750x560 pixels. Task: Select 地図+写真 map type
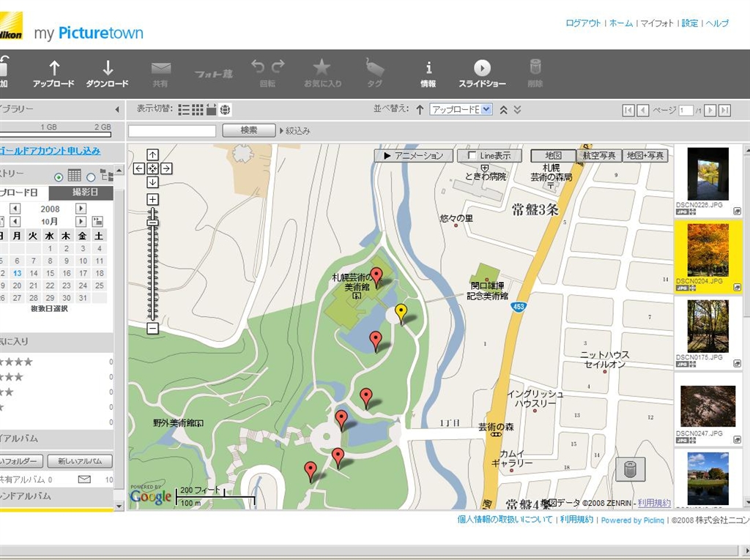[x=645, y=155]
